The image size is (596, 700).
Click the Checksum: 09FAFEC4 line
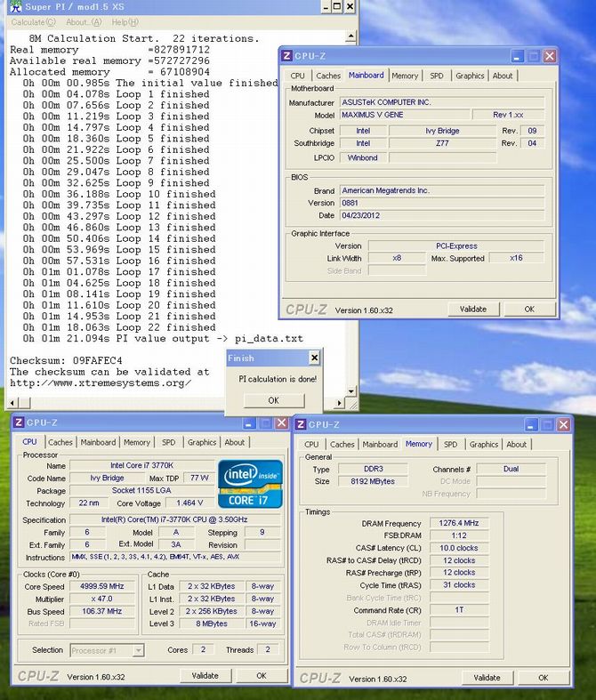click(66, 360)
